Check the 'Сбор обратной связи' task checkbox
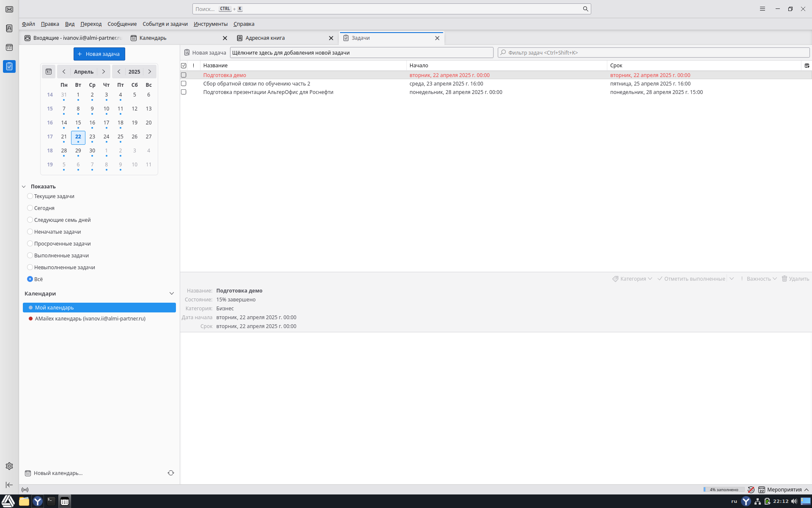Screen dimensions: 812x508 point(184,83)
